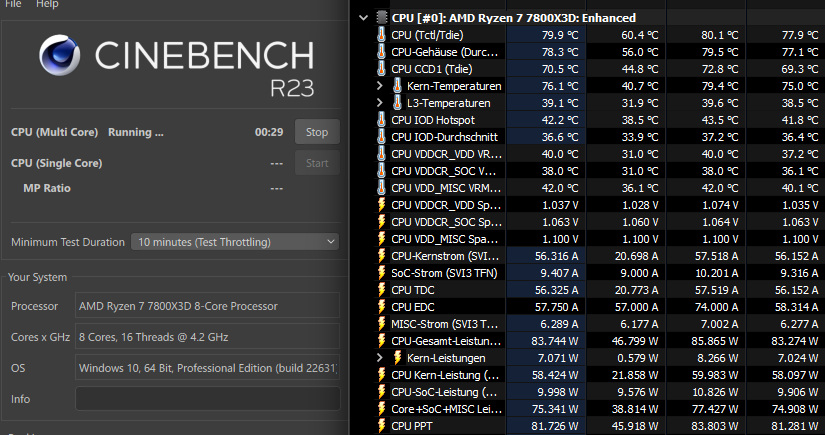Image resolution: width=825 pixels, height=435 pixels.
Task: Select the CPU (Multi Core) label
Action: click(x=55, y=132)
